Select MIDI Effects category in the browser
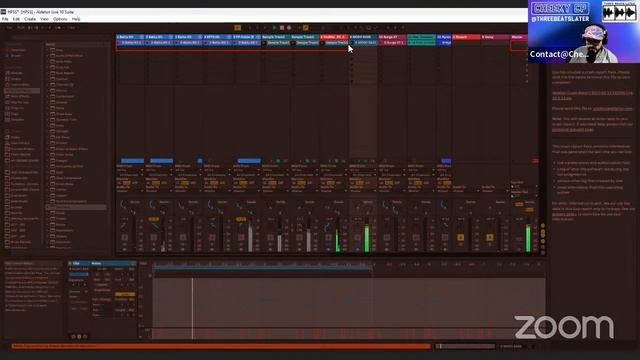This screenshot has width=640, height=360. click(20, 96)
